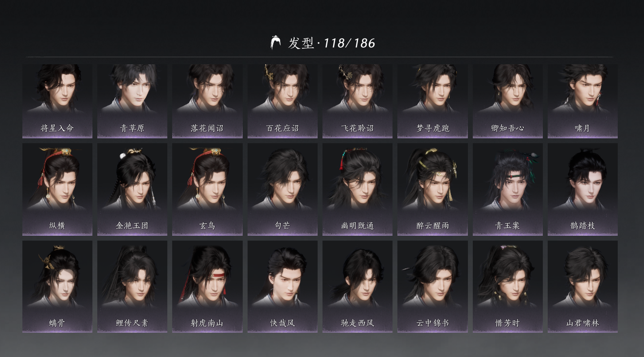Choose the 驰走西风 hairstyle
This screenshot has width=644, height=357.
[x=358, y=287]
